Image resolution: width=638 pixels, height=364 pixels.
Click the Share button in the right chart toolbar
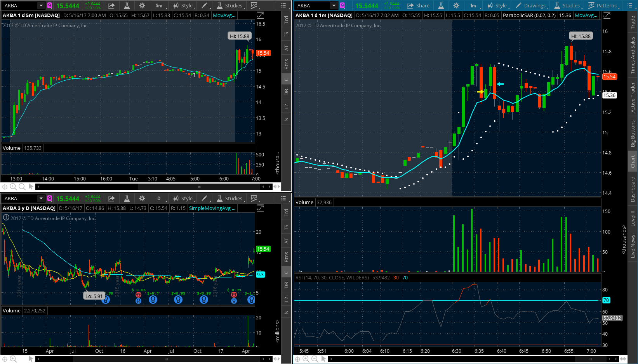pos(418,5)
